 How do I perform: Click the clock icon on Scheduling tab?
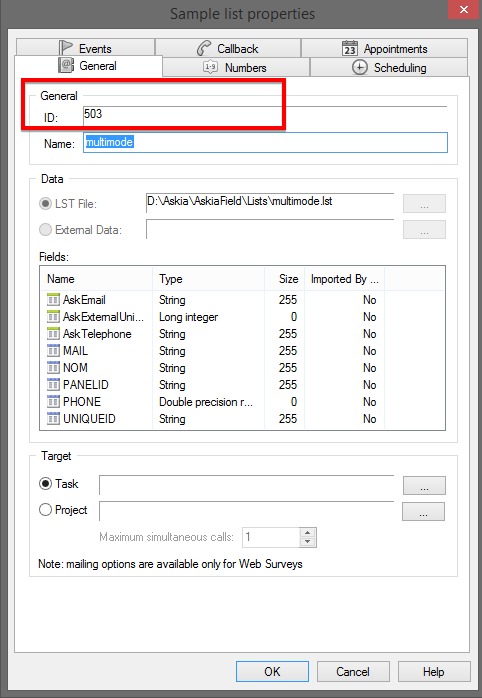click(360, 67)
